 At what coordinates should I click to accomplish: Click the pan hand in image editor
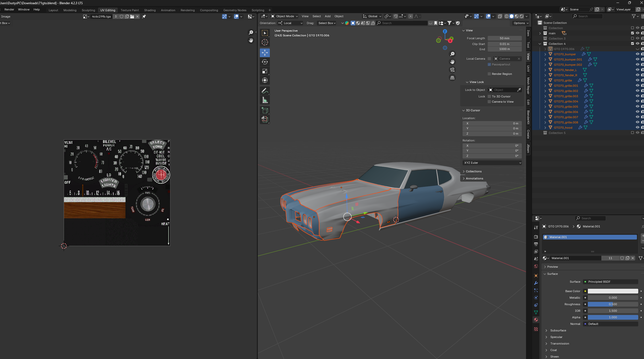(x=251, y=40)
